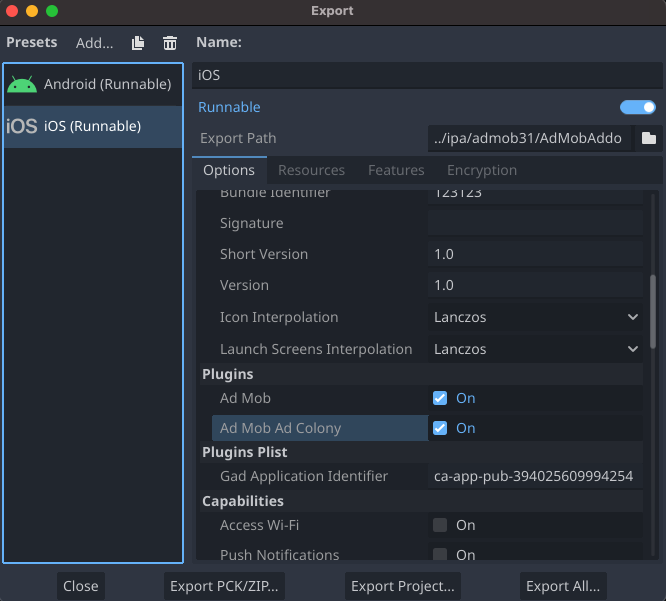Uncheck the Ad Mob Ad Colony checkbox

pyautogui.click(x=440, y=428)
